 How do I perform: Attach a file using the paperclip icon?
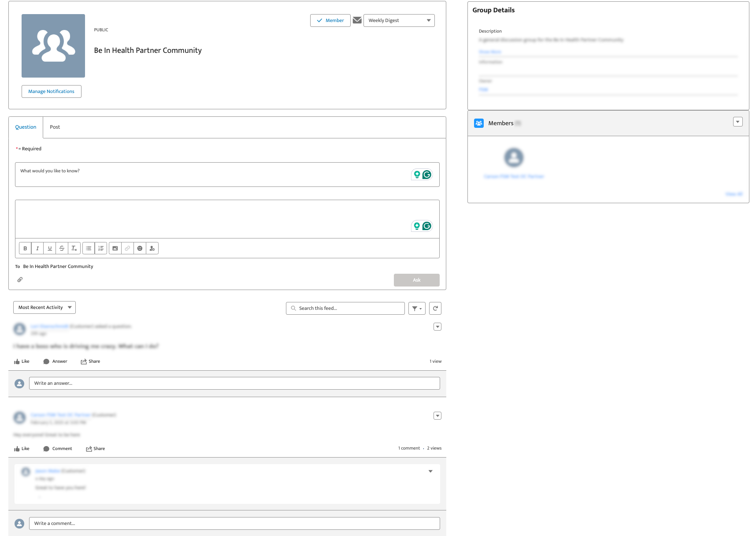[20, 279]
